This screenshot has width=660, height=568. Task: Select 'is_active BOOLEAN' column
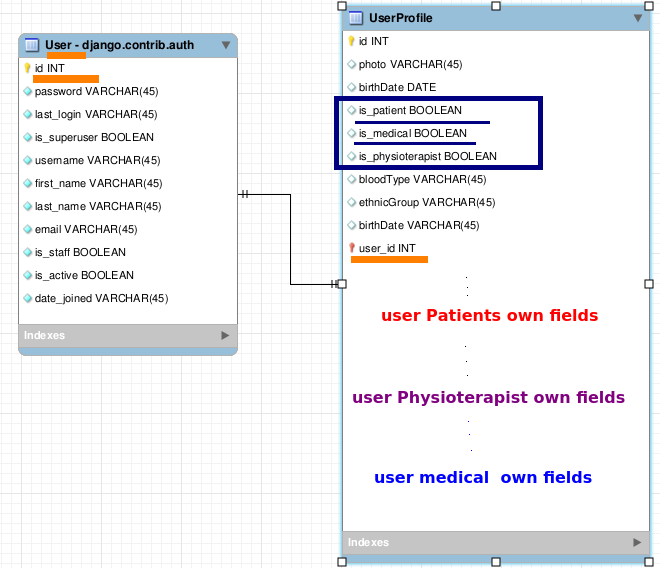tap(84, 275)
